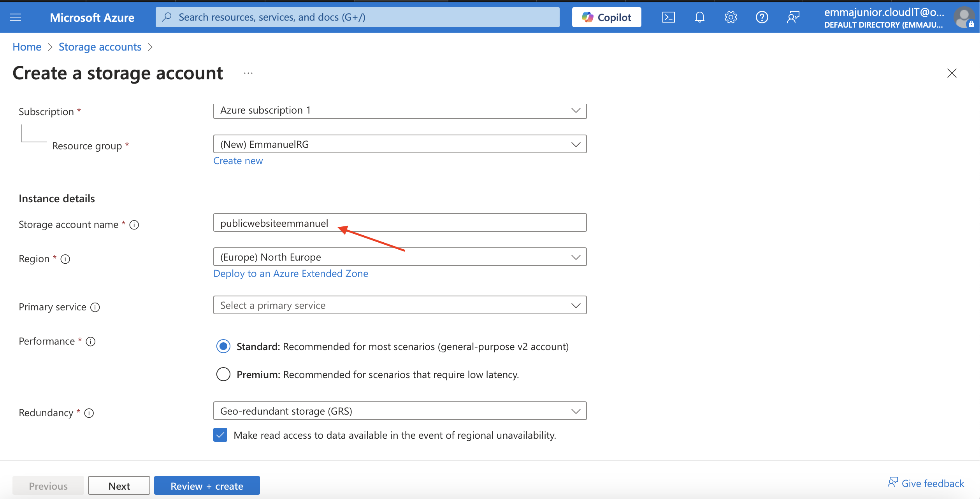The image size is (980, 499).
Task: Close the Create a storage account blade
Action: [952, 73]
